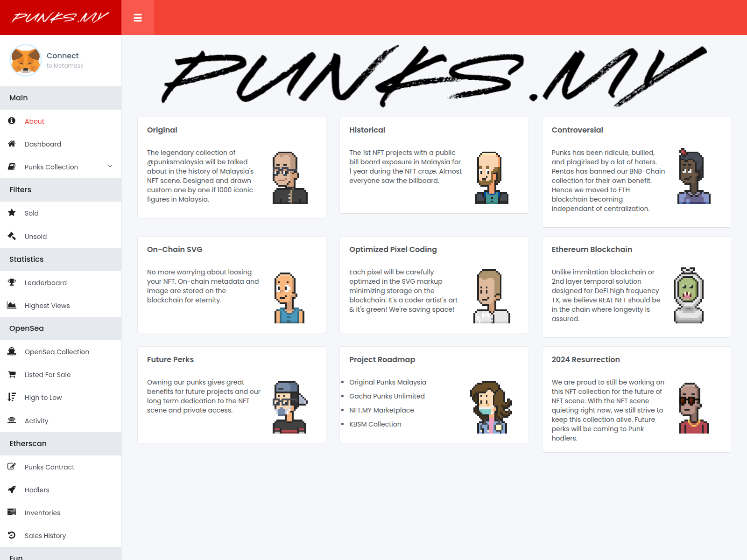Click the large PUNKS.MY banner image
747x560 pixels.
click(x=434, y=76)
